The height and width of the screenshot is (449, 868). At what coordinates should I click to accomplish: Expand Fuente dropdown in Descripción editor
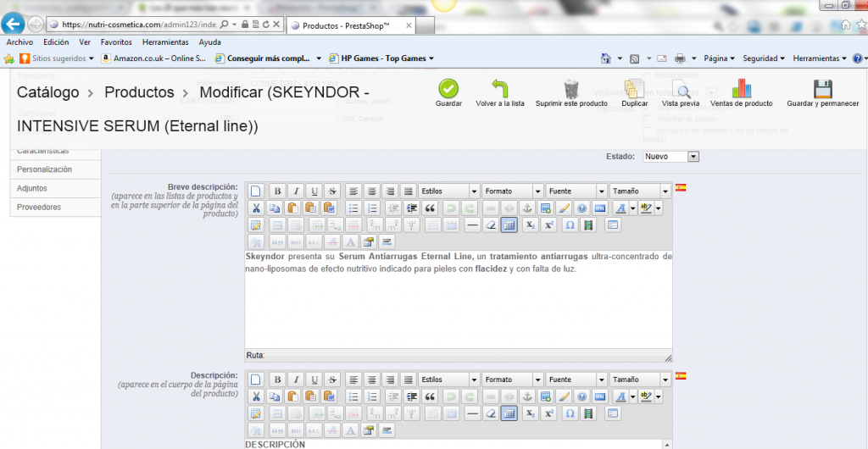coord(576,380)
